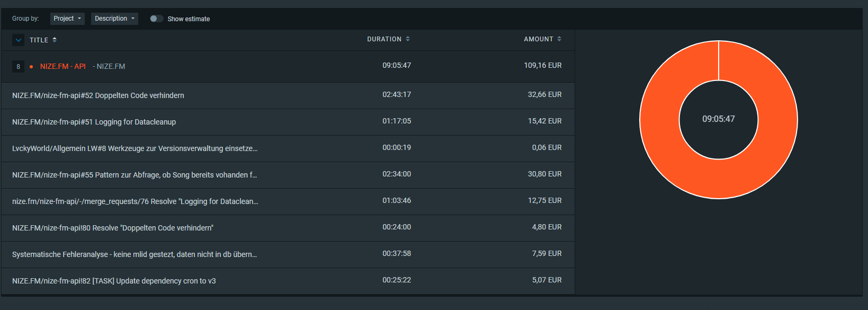Click the TITLE column header label
This screenshot has width=868, height=310.
pos(39,40)
